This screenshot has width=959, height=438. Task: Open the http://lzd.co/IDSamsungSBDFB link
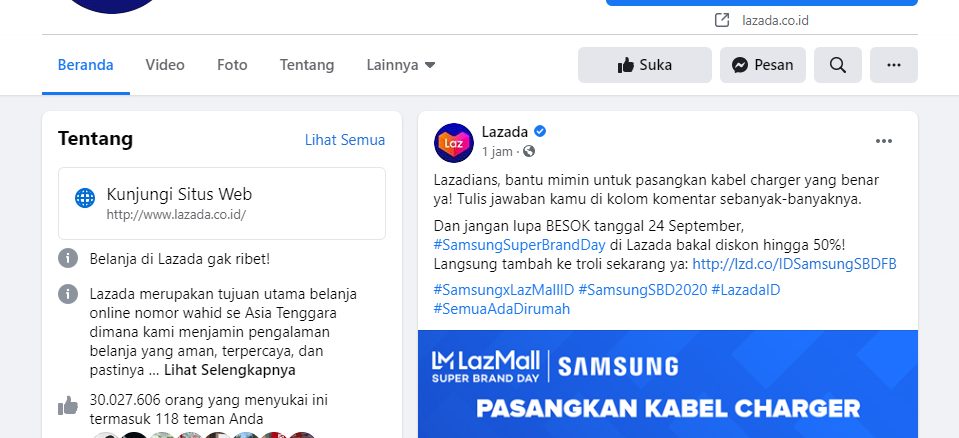[x=794, y=264]
